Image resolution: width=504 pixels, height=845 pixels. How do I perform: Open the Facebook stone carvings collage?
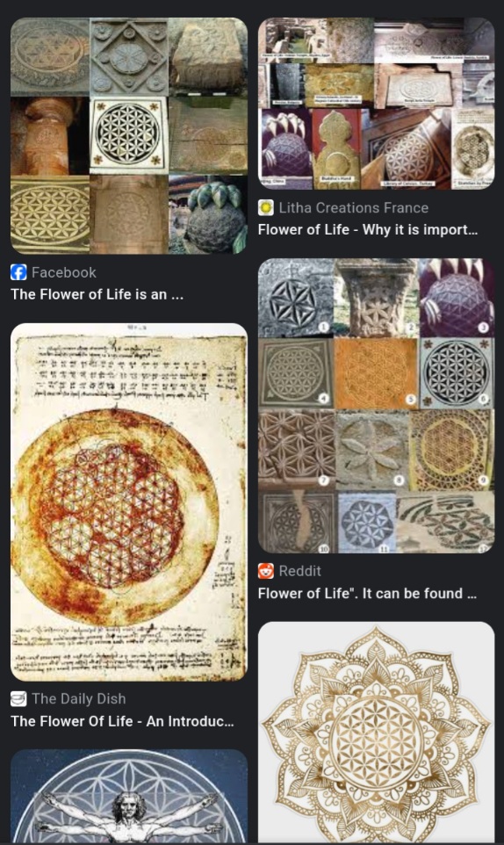click(129, 136)
